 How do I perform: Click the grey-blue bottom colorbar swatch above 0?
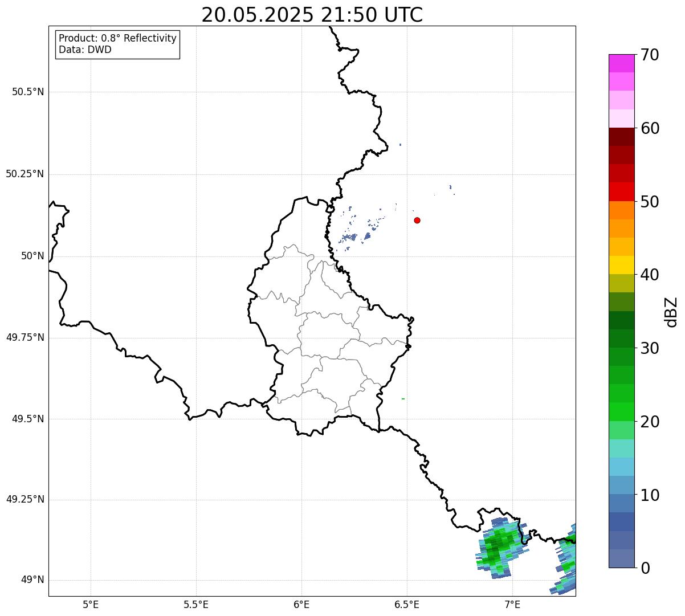(x=622, y=558)
